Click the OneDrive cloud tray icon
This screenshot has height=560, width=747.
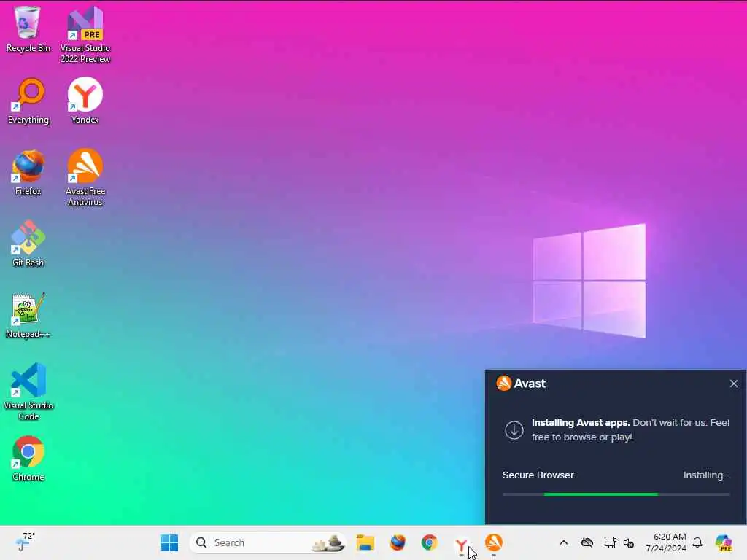pyautogui.click(x=587, y=542)
